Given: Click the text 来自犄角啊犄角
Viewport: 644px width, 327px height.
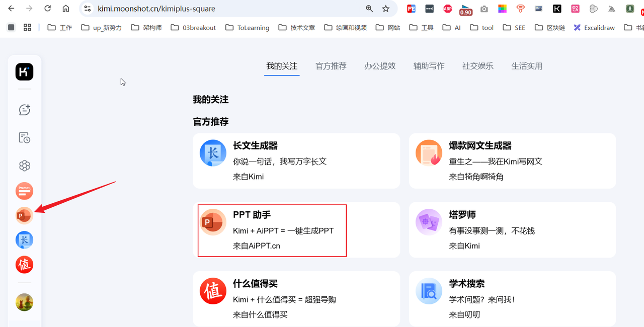Looking at the screenshot, I should [476, 177].
